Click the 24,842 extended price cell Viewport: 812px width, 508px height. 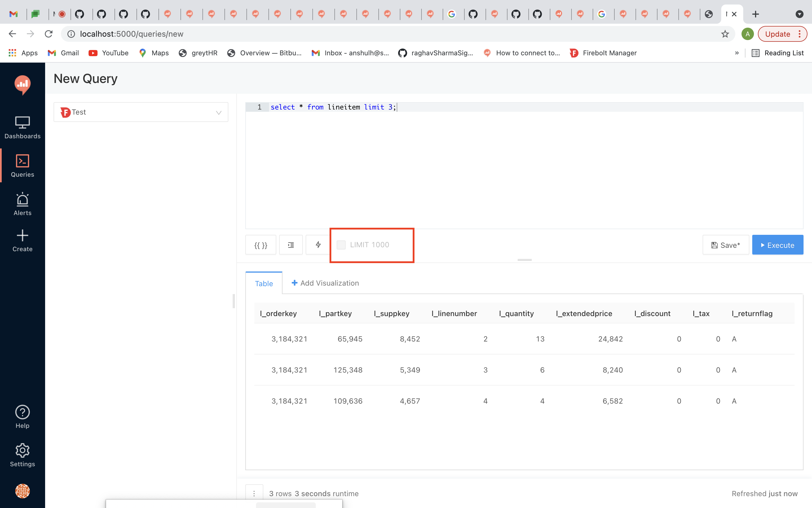(610, 339)
